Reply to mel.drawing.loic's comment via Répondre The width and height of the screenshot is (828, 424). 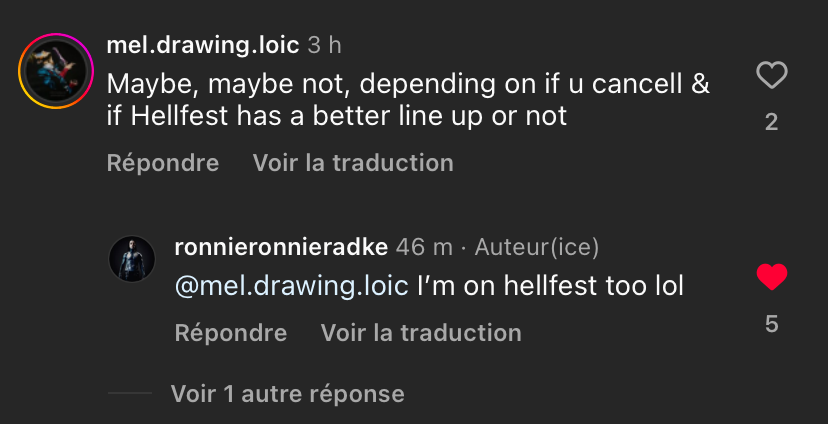coord(162,162)
